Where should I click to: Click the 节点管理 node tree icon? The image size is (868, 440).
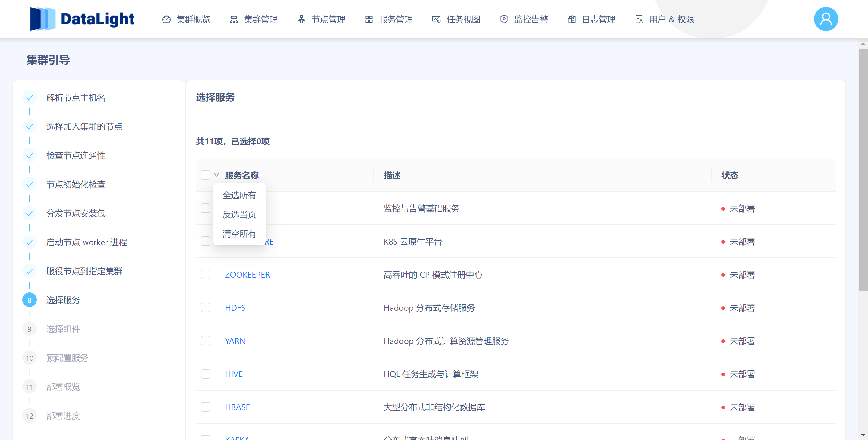pyautogui.click(x=301, y=20)
